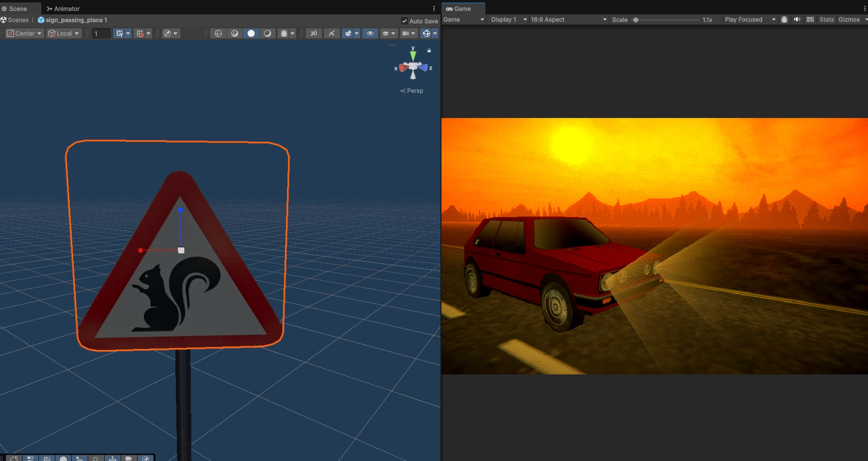The width and height of the screenshot is (868, 461).
Task: Toggle 2D view mode in Scene toolbar
Action: point(313,33)
